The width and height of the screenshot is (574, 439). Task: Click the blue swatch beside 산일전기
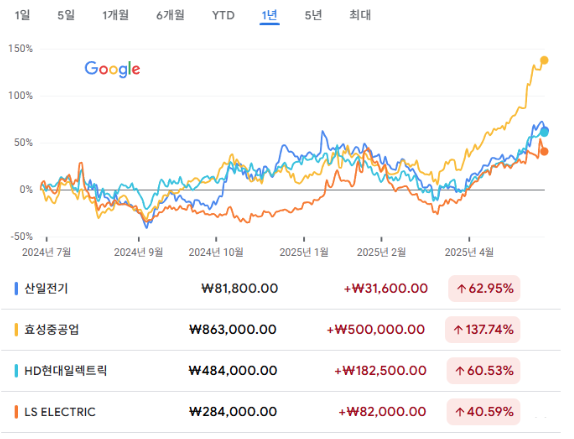point(16,289)
